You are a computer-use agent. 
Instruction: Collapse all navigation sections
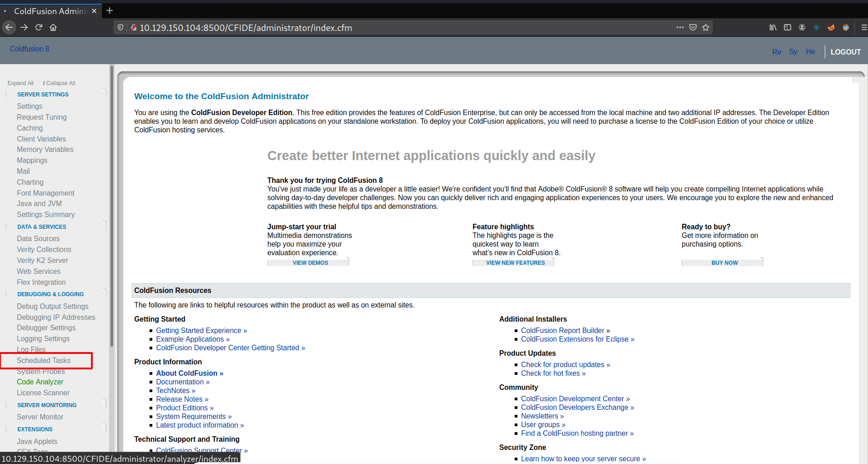coord(60,83)
